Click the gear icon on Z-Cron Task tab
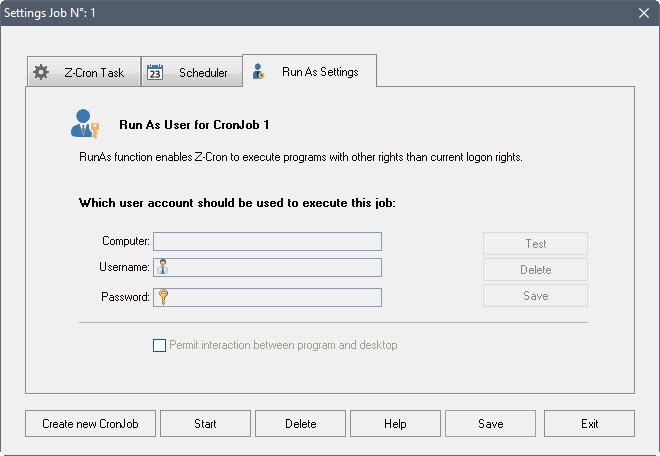The height and width of the screenshot is (456, 660). [41, 72]
